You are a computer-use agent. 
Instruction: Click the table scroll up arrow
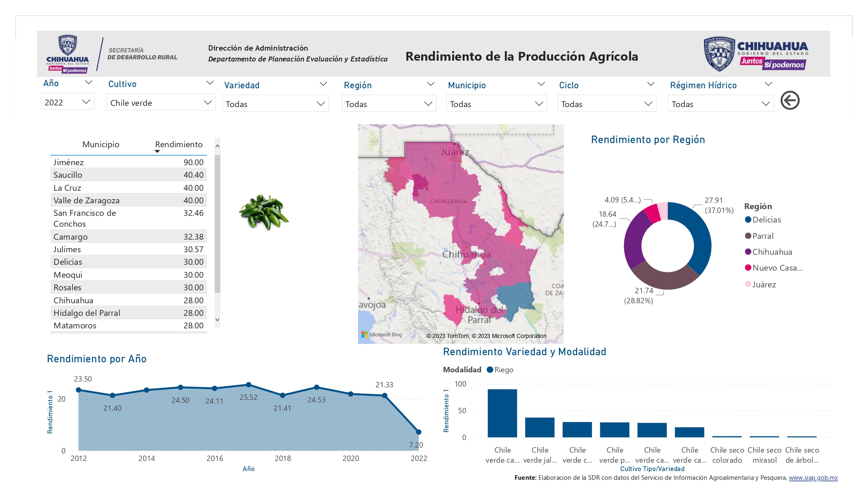coord(217,146)
